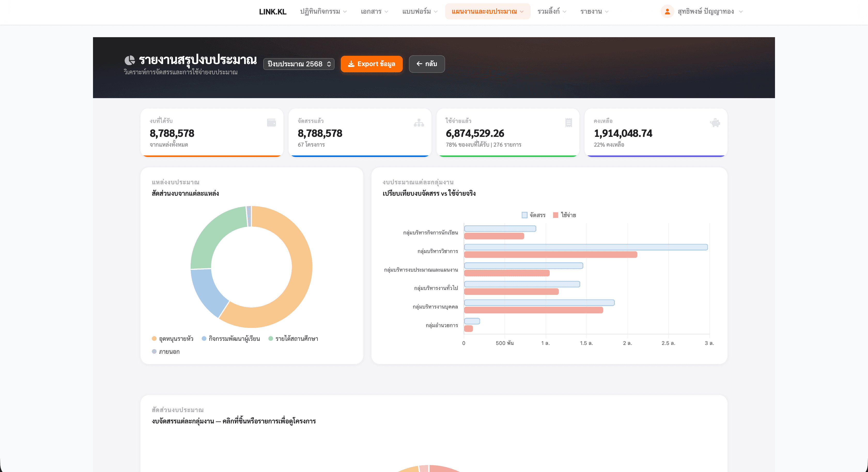Click the download icon on Export button

pos(351,64)
